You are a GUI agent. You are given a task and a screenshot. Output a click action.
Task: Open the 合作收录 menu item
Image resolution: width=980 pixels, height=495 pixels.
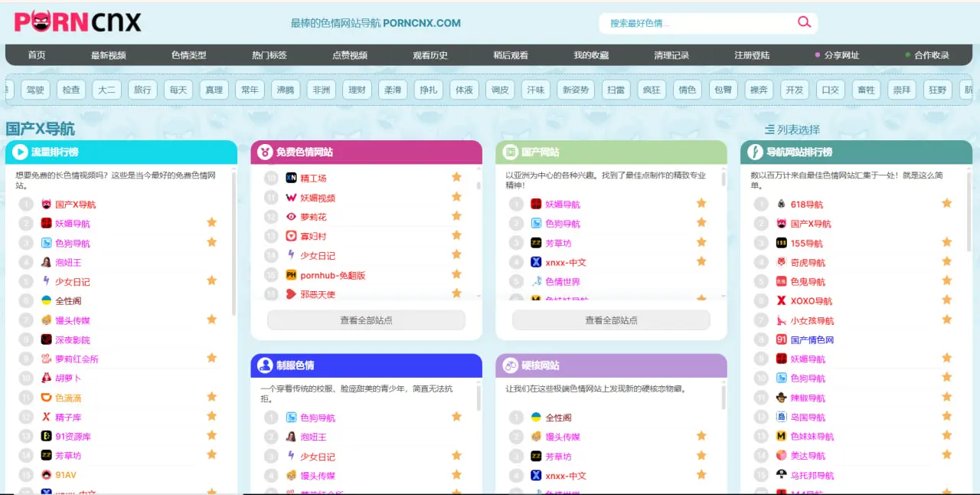(x=927, y=55)
